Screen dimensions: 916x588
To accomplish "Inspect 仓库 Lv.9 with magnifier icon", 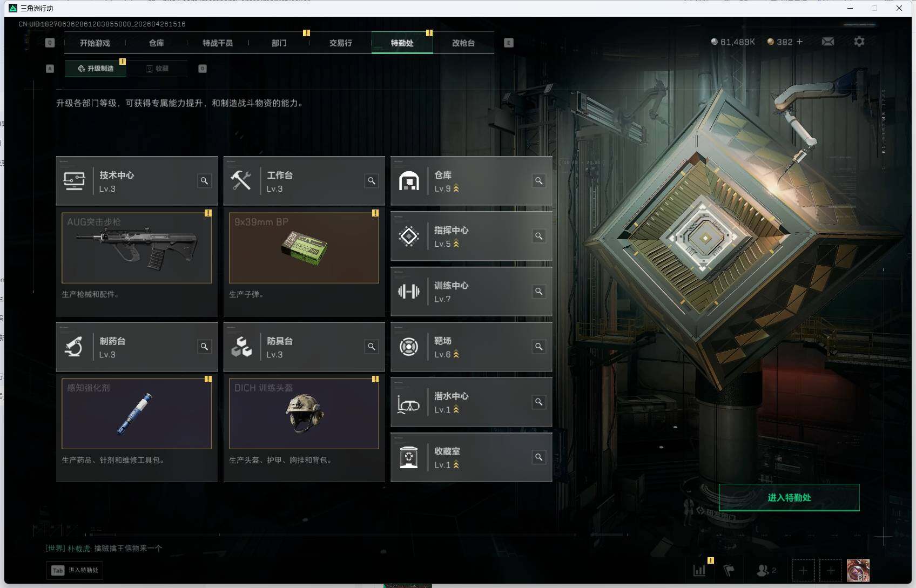I will click(539, 181).
